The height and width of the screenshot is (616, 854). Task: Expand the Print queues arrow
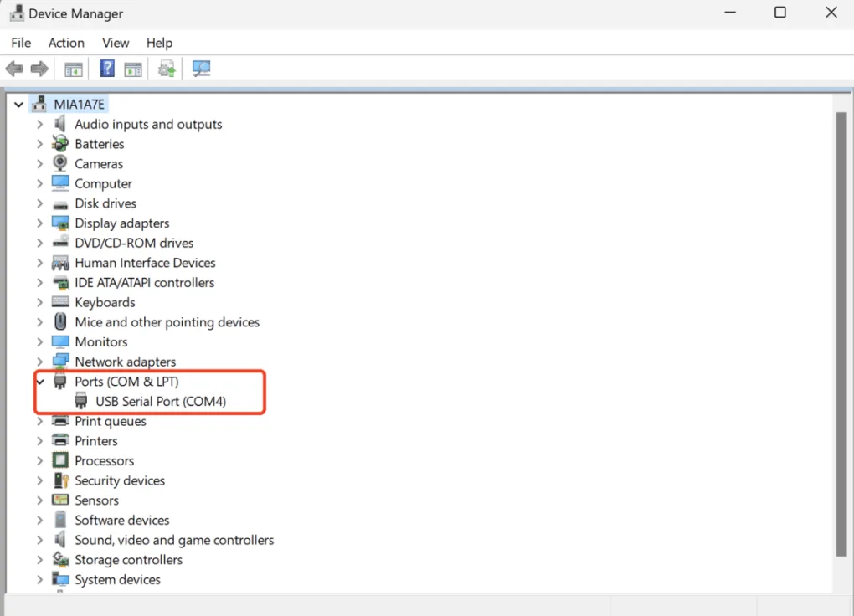click(39, 421)
